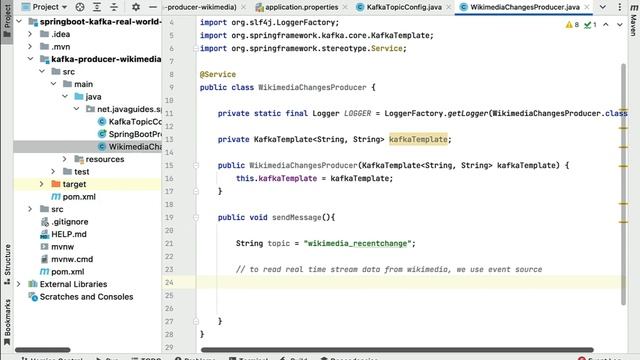Viewport: 640px width, 360px height.
Task: Expand the resources folder
Action: point(64,159)
